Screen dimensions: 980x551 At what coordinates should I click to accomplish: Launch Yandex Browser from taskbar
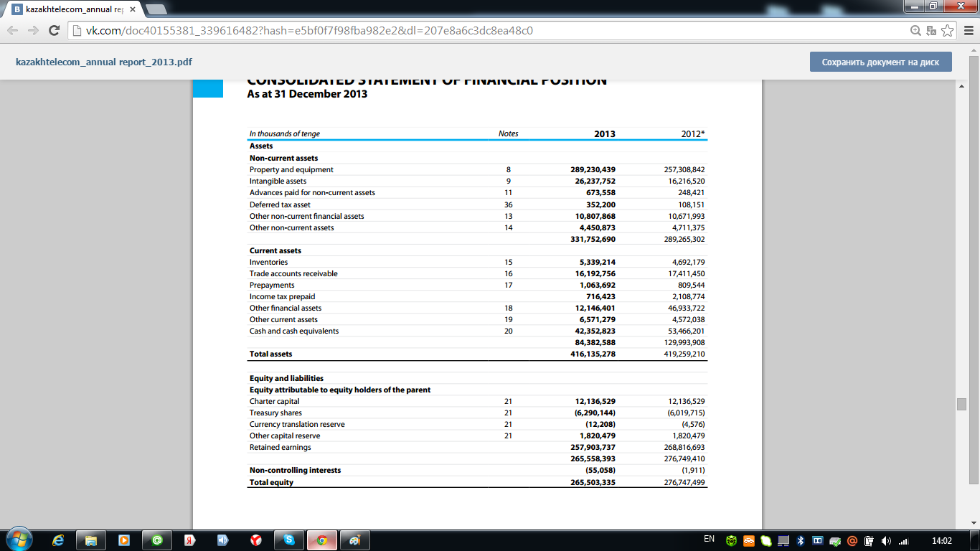[x=256, y=540]
